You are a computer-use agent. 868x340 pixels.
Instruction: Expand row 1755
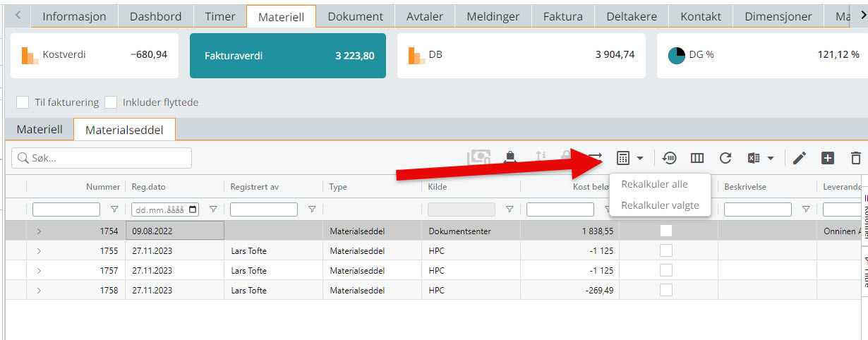point(39,250)
